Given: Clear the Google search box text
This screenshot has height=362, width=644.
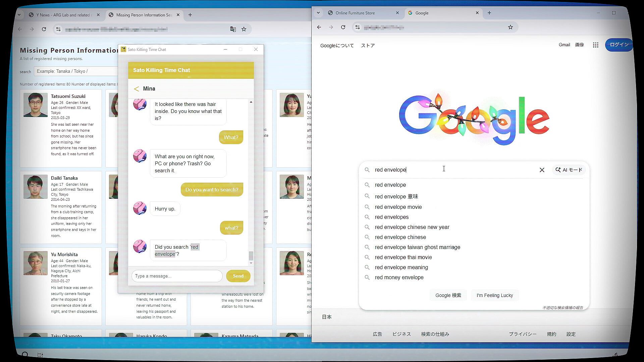Looking at the screenshot, I should (542, 170).
